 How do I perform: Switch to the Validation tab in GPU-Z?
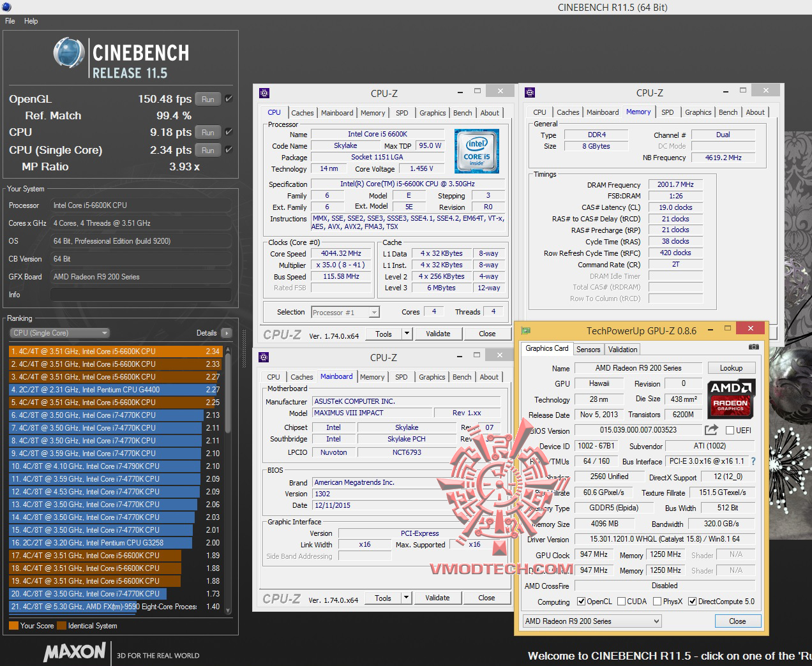click(622, 350)
